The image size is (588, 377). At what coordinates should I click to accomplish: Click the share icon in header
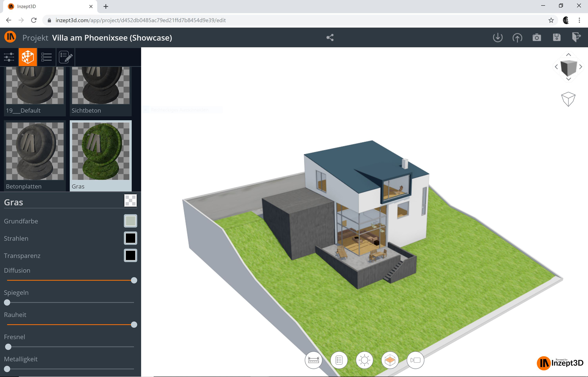pos(330,37)
